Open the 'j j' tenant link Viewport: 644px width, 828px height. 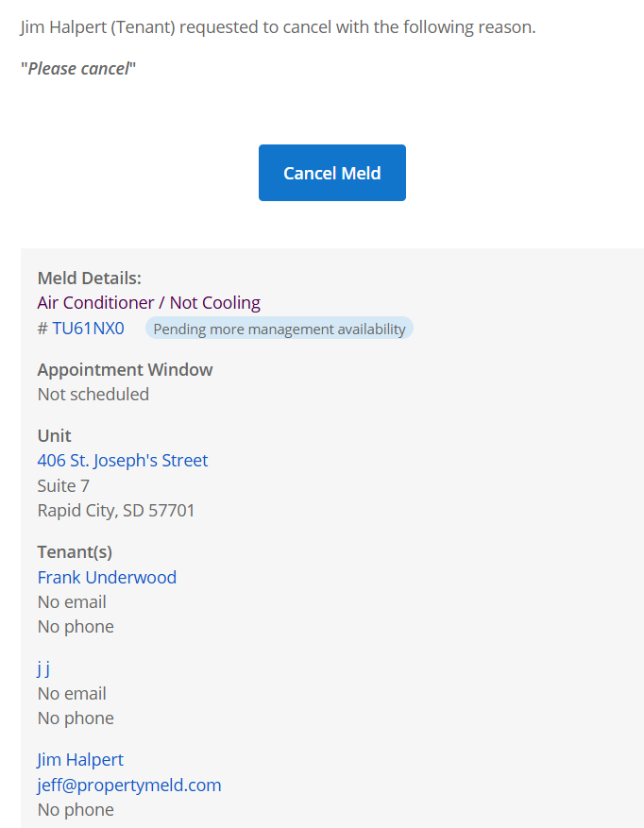point(43,668)
